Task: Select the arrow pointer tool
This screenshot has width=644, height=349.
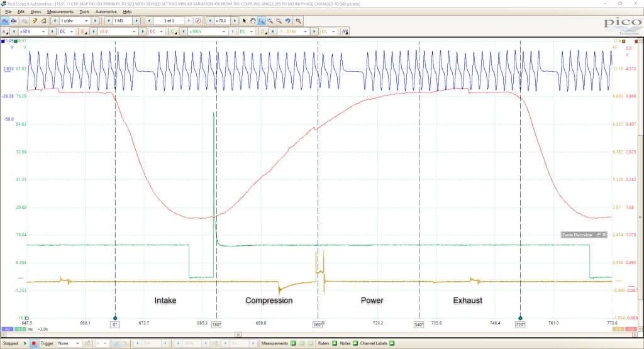Action: coord(245,21)
